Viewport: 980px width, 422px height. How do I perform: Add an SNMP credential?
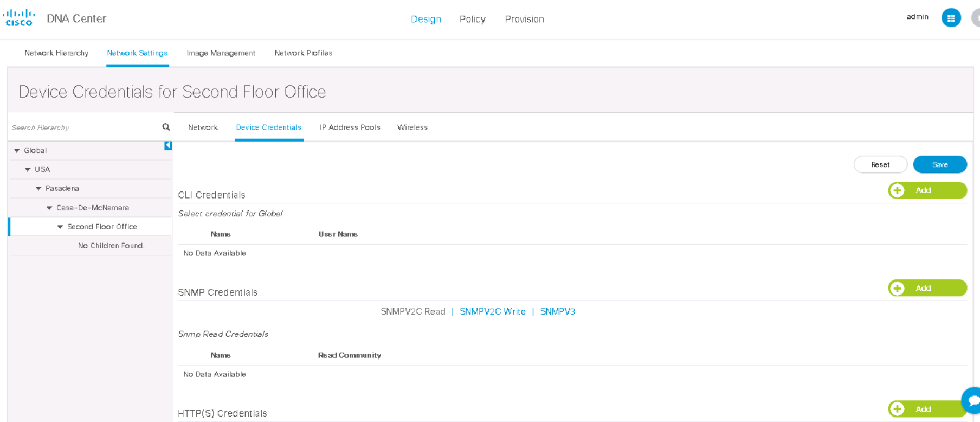pos(927,288)
